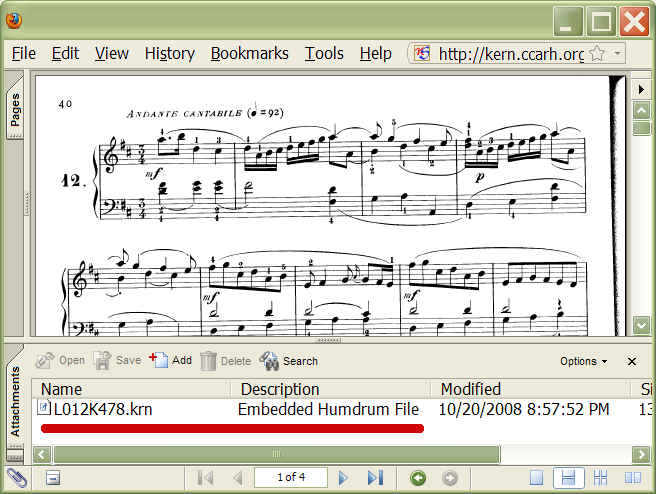Switch to continuous page layout

tap(566, 478)
